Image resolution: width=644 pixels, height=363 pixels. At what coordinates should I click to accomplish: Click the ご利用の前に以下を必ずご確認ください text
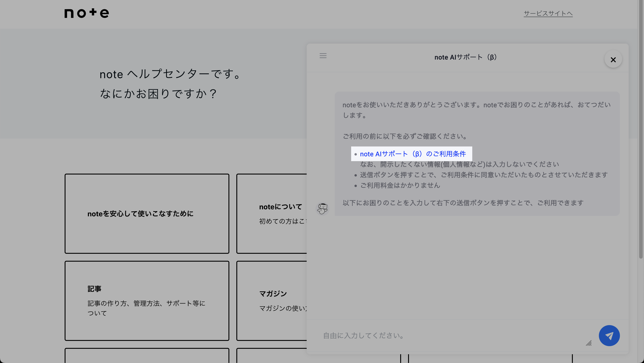(x=405, y=136)
